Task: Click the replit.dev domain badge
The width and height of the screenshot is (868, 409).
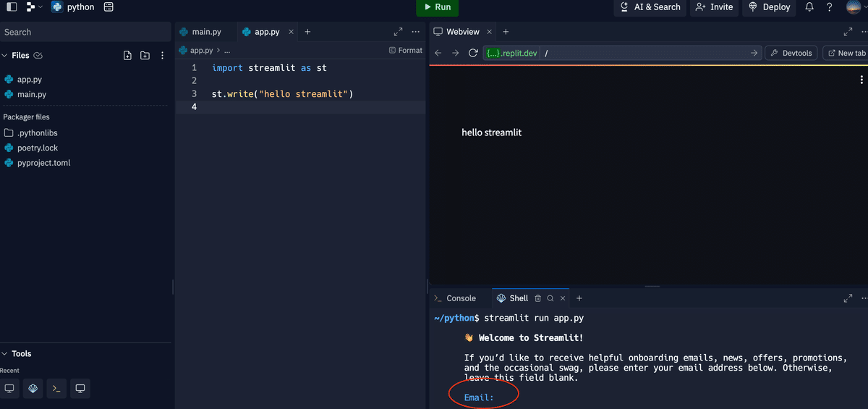Action: pos(512,53)
